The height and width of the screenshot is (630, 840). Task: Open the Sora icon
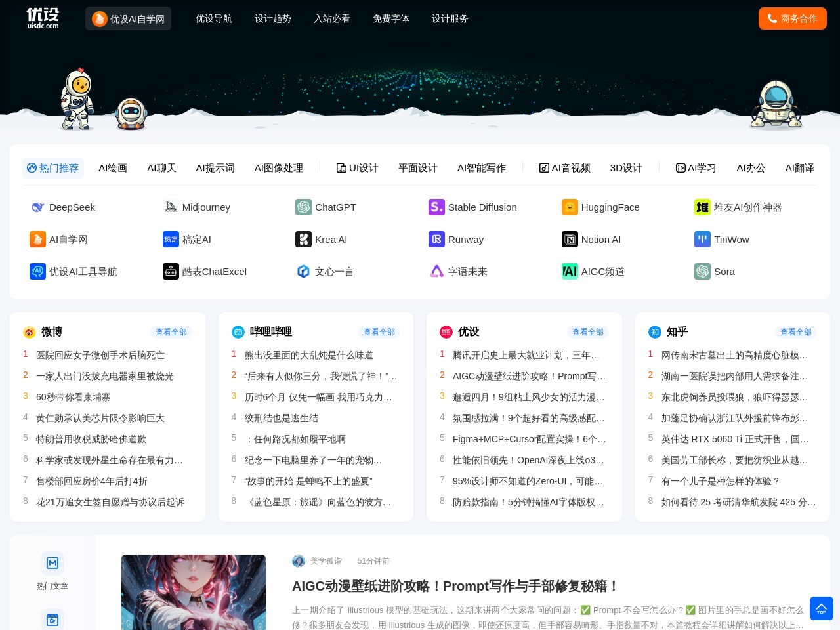(x=702, y=272)
